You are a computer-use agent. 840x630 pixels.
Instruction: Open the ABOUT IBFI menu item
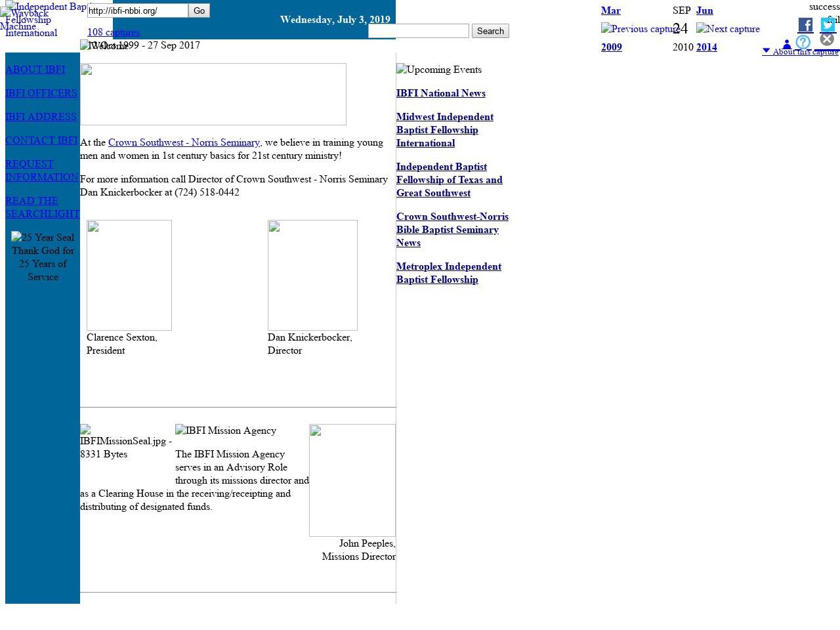point(35,70)
